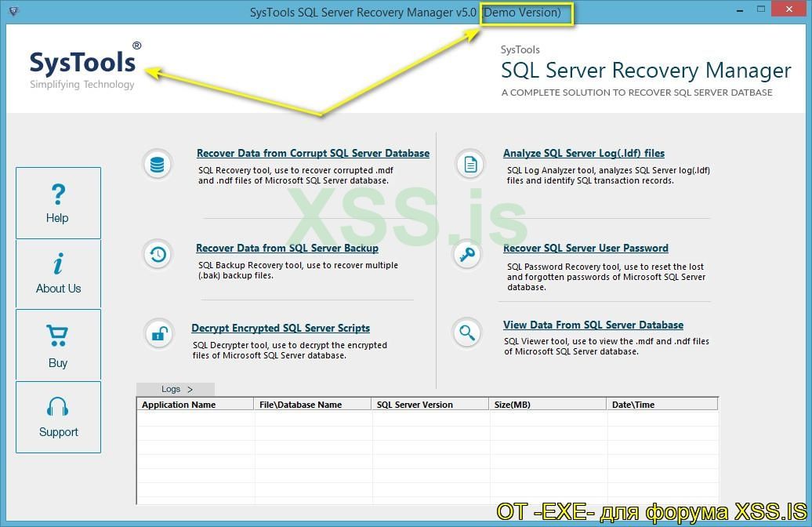The height and width of the screenshot is (527, 812).
Task: Expand the Logs tab arrow
Action: pos(190,389)
